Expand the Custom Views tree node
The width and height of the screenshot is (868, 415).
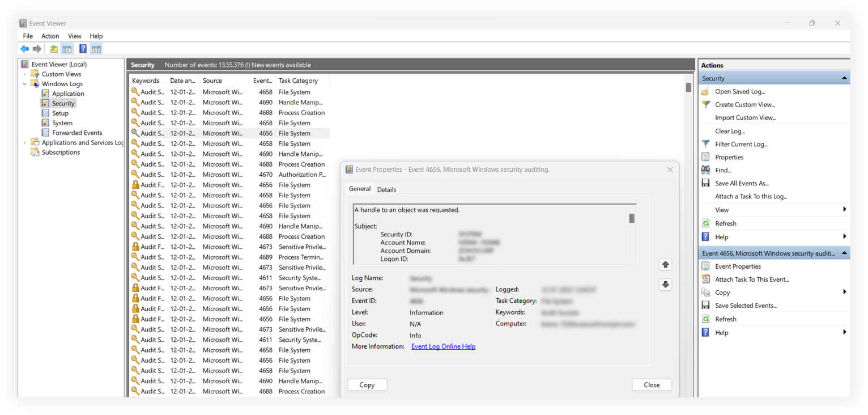point(24,74)
